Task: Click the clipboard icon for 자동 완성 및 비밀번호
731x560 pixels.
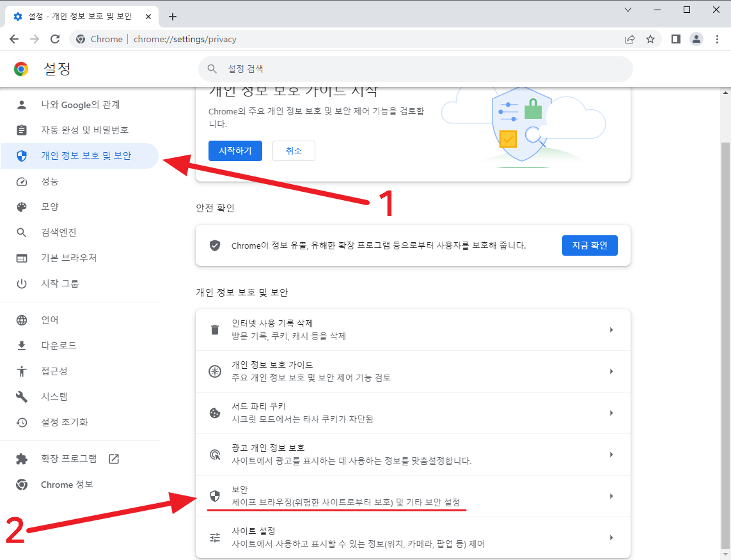Action: (x=22, y=130)
